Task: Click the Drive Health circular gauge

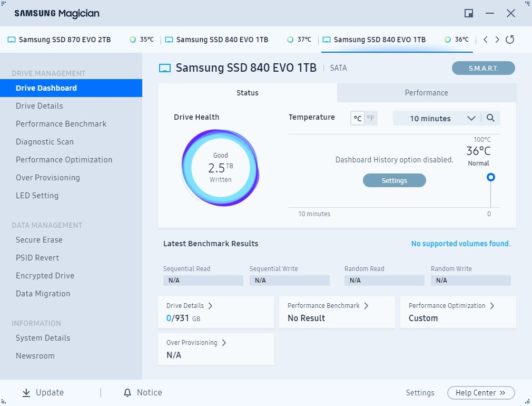Action: click(221, 168)
